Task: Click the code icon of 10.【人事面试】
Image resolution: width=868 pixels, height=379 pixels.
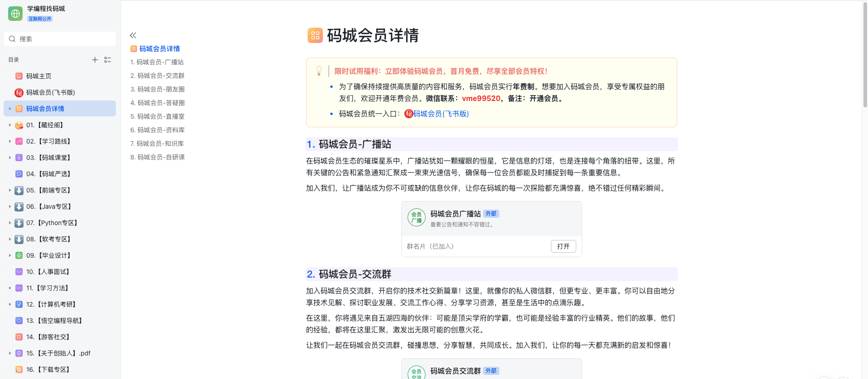Action: click(x=19, y=272)
